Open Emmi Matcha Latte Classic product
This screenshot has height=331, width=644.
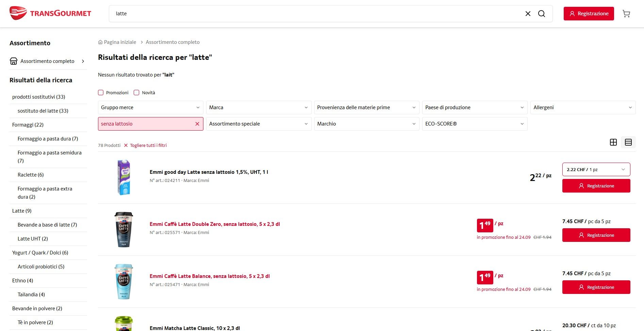pos(195,328)
